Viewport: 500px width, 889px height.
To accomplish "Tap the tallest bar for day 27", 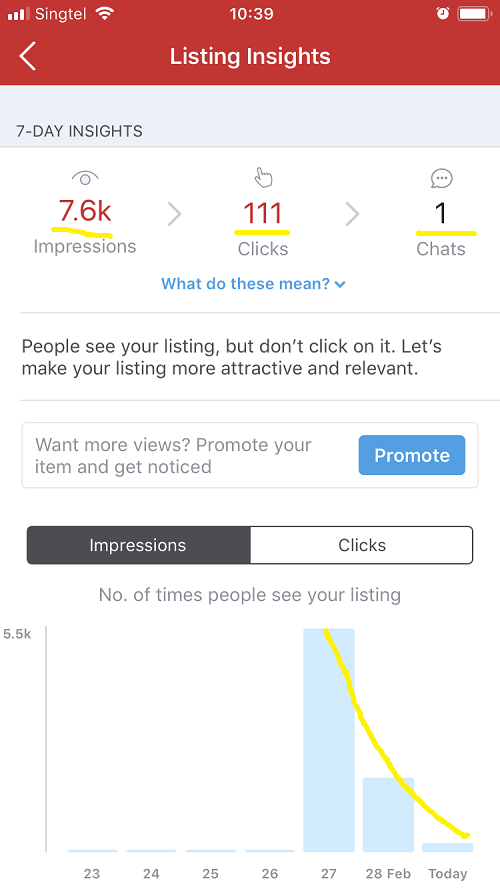I will pos(329,740).
